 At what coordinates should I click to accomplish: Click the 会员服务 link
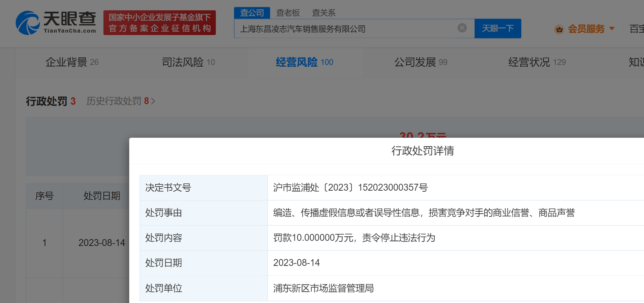click(586, 29)
